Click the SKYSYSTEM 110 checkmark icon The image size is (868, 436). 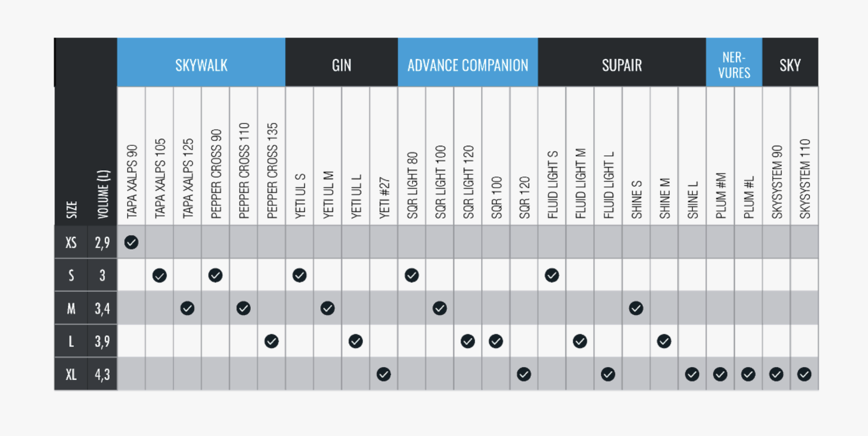pos(804,374)
